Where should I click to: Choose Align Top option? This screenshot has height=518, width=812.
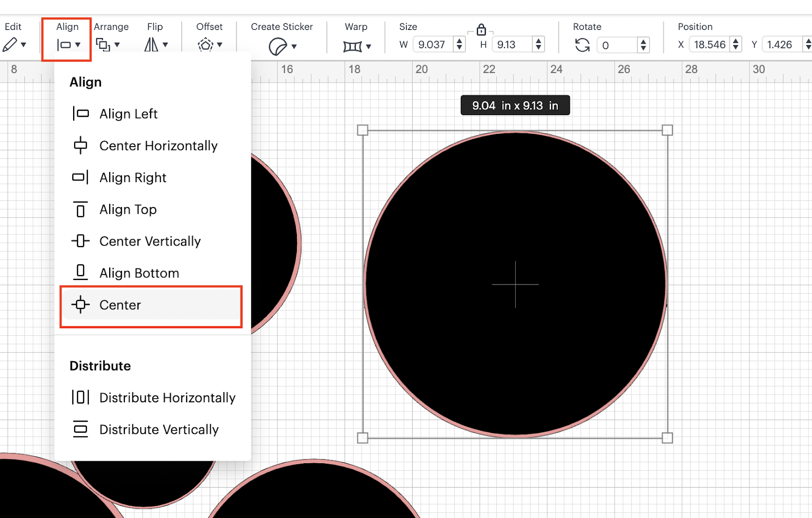(x=152, y=210)
